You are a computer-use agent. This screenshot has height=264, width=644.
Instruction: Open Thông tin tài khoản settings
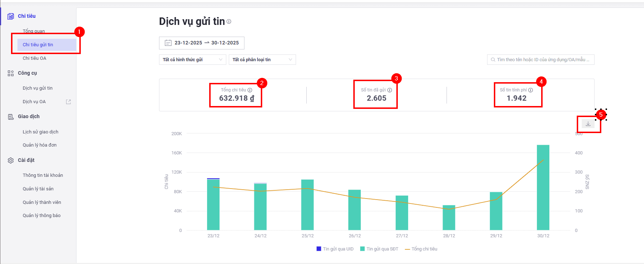[x=43, y=175]
